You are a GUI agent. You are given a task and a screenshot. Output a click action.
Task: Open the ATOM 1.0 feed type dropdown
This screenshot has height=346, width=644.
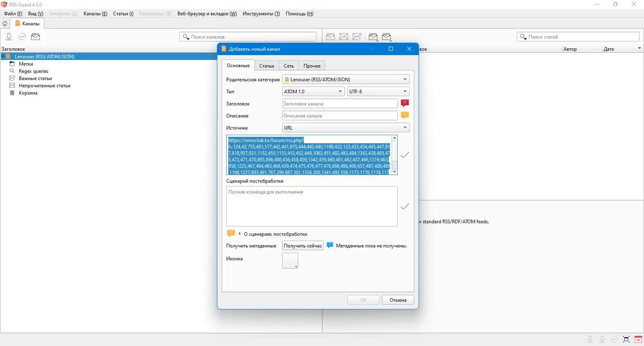click(314, 91)
